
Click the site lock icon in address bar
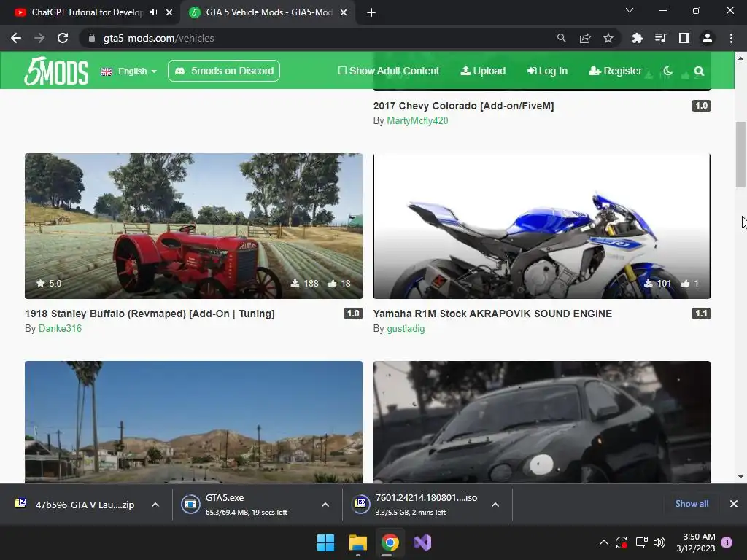click(x=92, y=38)
